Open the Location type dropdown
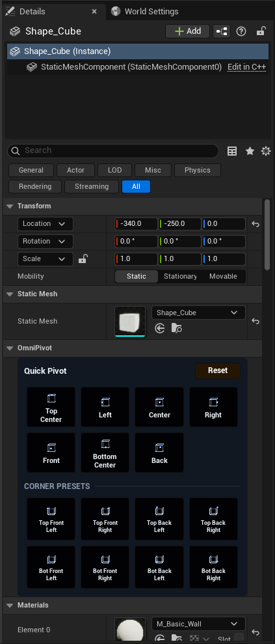This screenshot has height=644, width=275. [45, 224]
